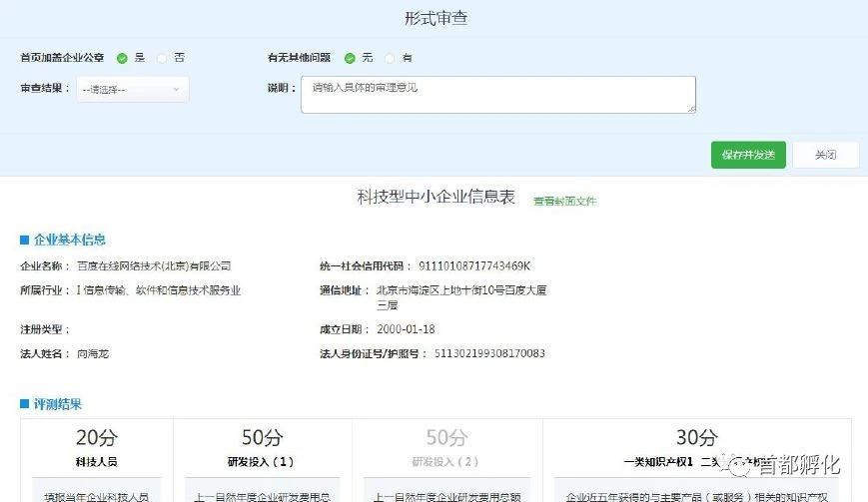The width and height of the screenshot is (868, 502).
Task: Select 否 for 首页加盖企业公章
Action: [162, 58]
